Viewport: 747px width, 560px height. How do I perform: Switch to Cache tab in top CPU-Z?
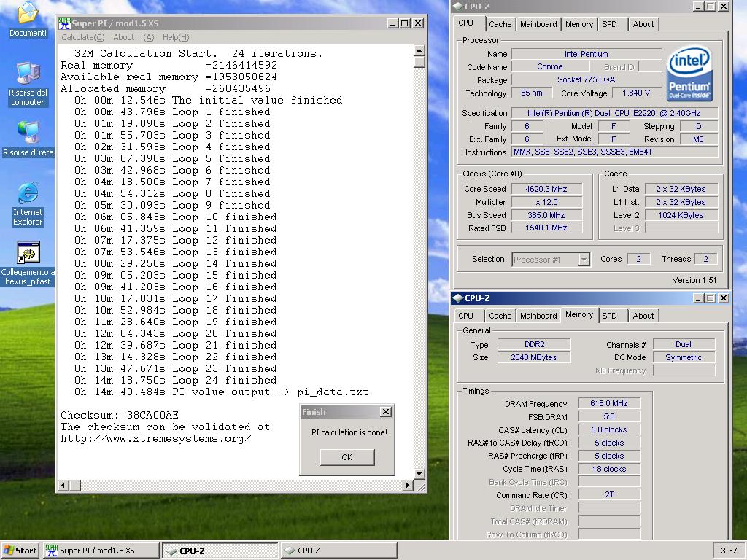pyautogui.click(x=500, y=24)
